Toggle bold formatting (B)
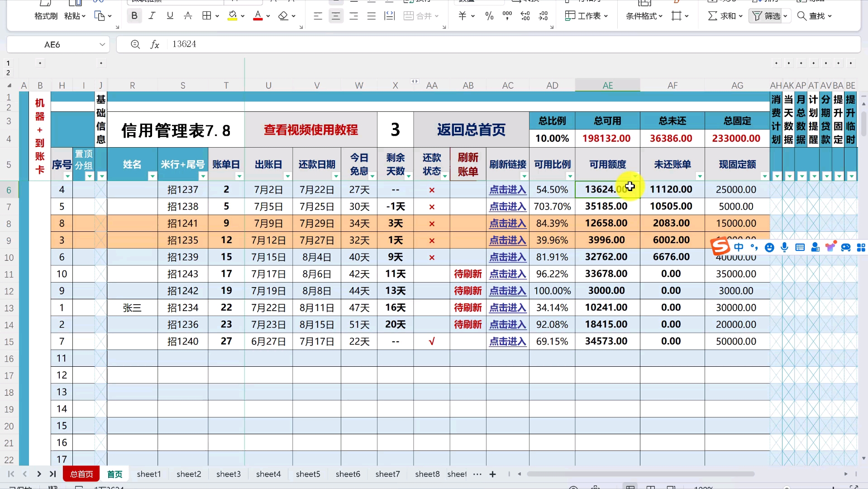Viewport: 868px width, 489px height. 134,16
